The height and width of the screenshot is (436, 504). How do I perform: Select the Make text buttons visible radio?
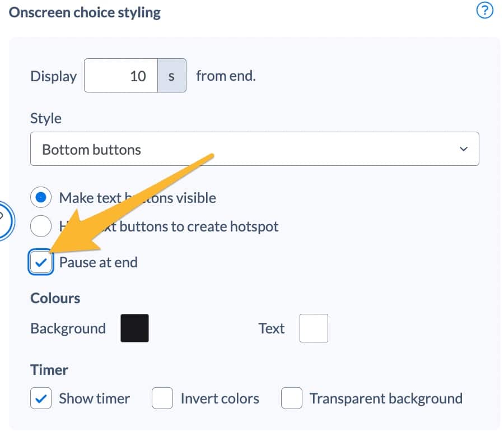coord(41,197)
